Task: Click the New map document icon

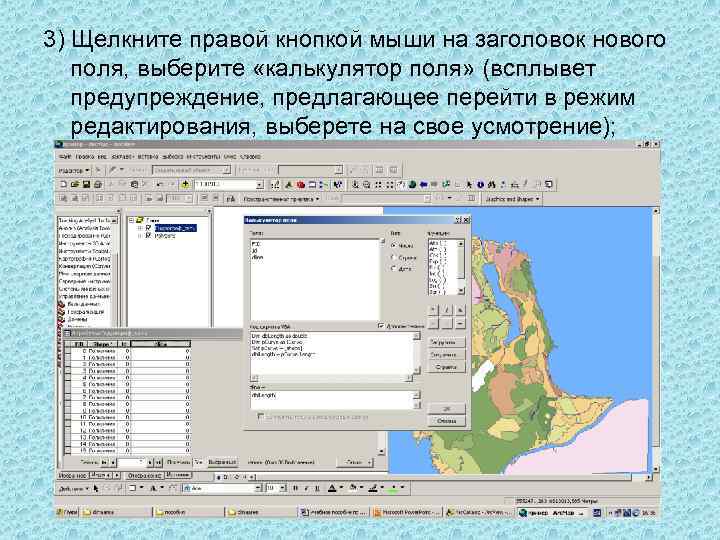Action: pyautogui.click(x=63, y=185)
